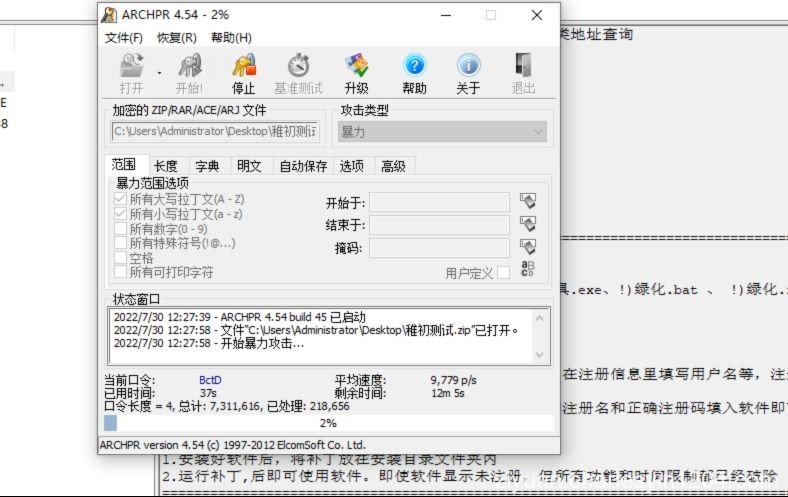Click status window scrollbar down arrow
The width and height of the screenshot is (788, 497).
click(x=540, y=355)
